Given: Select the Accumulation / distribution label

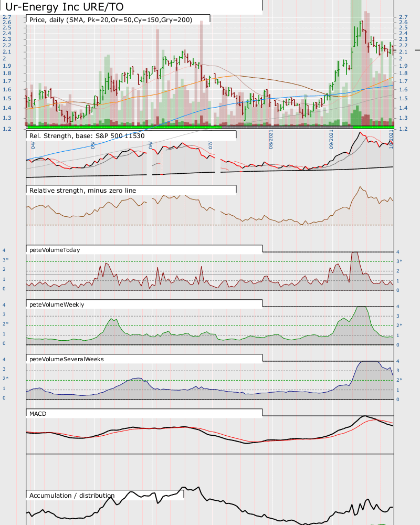Looking at the screenshot, I should pyautogui.click(x=72, y=496).
